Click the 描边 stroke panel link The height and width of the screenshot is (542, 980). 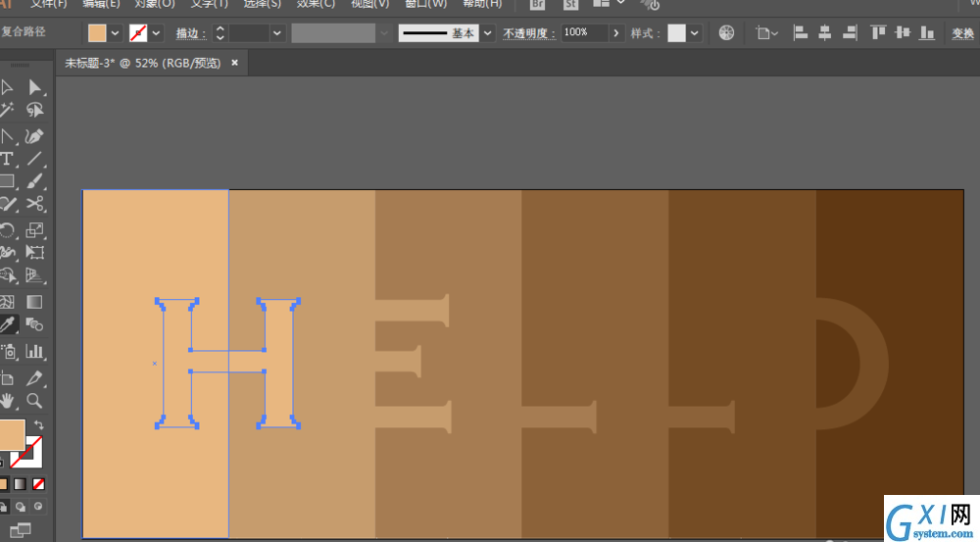(x=190, y=33)
